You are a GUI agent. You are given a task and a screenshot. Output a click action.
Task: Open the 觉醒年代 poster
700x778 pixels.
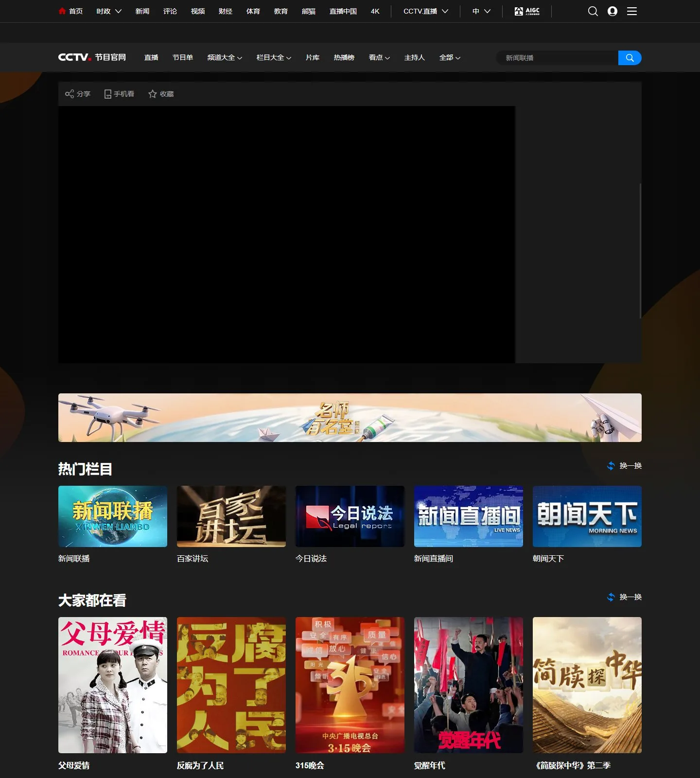[469, 685]
